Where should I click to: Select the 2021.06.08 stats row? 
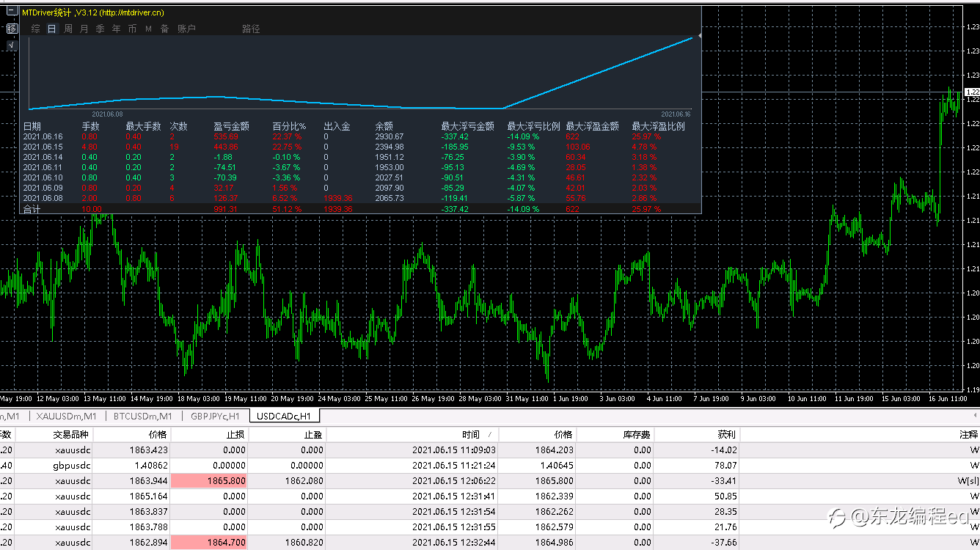click(359, 198)
